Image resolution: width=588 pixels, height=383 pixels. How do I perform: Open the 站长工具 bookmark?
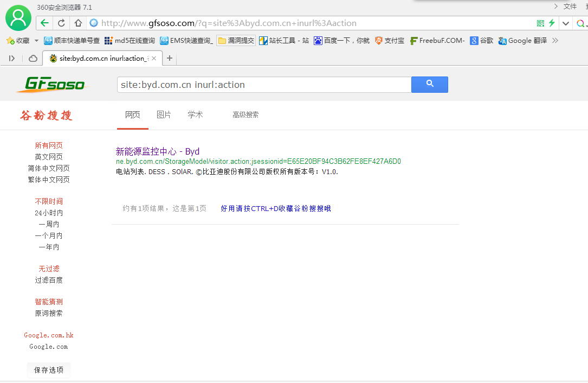284,41
